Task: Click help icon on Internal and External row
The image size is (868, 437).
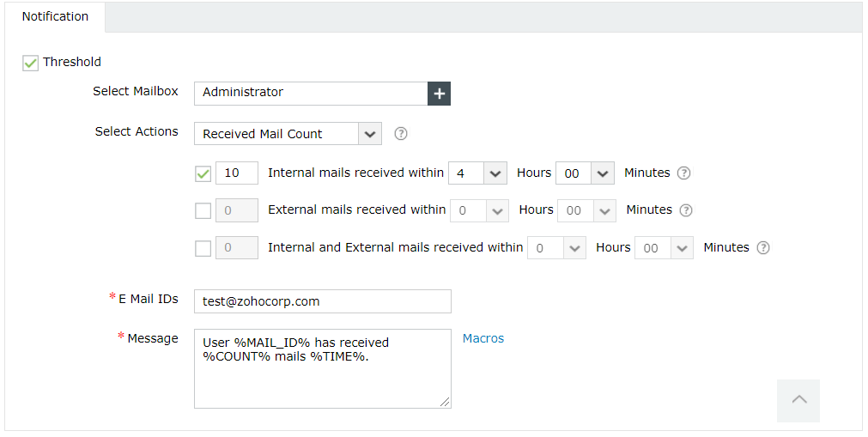Action: 762,248
